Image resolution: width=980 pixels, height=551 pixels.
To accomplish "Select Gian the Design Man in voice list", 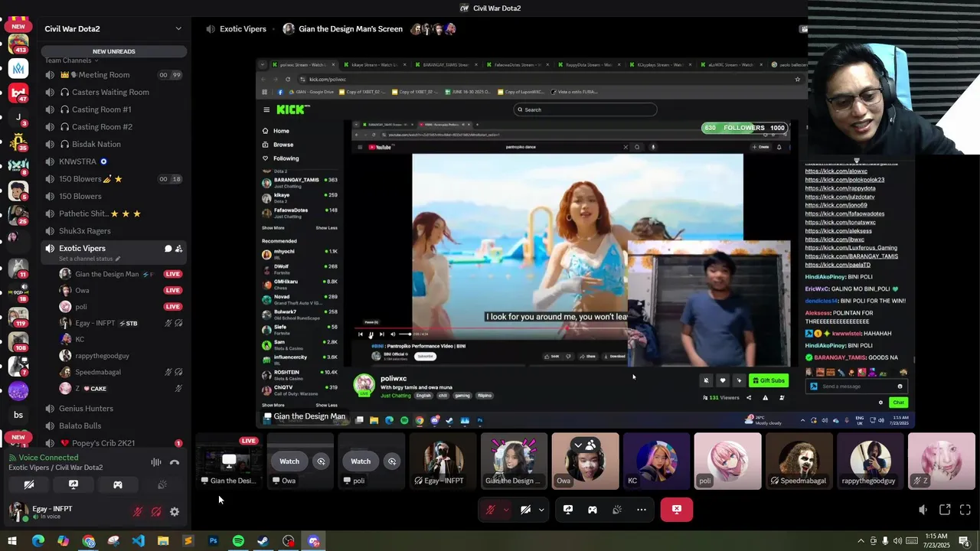I will tap(120, 274).
